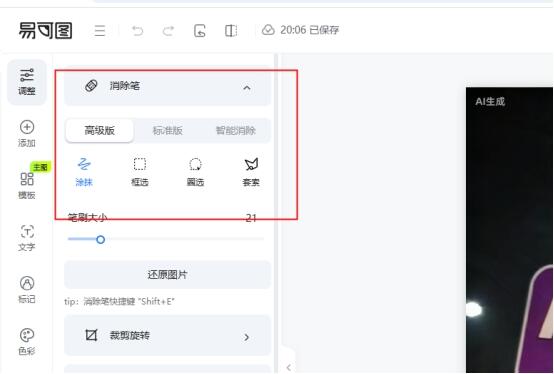The height and width of the screenshot is (374, 554).
Task: Collapse the 消除笔 section chevron
Action: pyautogui.click(x=247, y=88)
